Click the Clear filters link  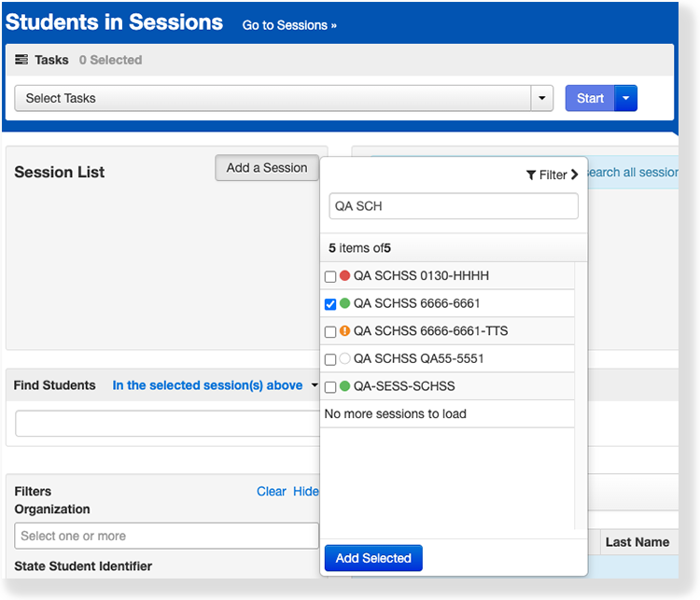(271, 492)
